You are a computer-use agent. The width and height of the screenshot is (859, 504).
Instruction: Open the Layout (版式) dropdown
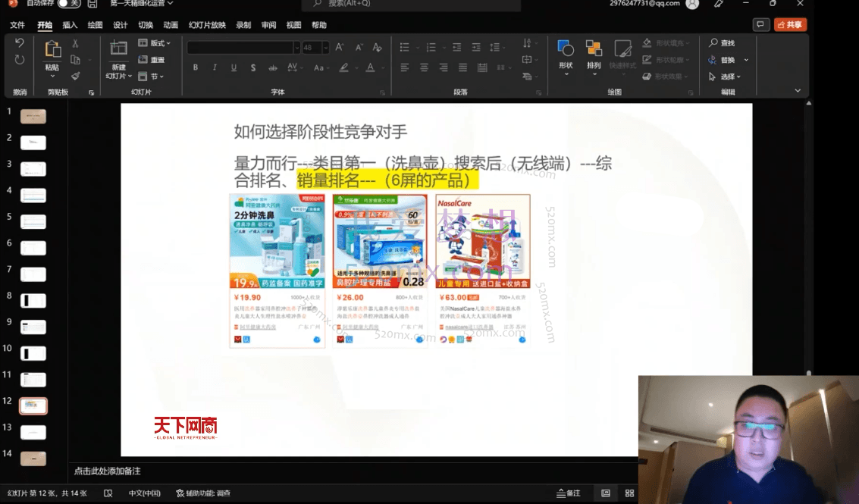point(155,42)
